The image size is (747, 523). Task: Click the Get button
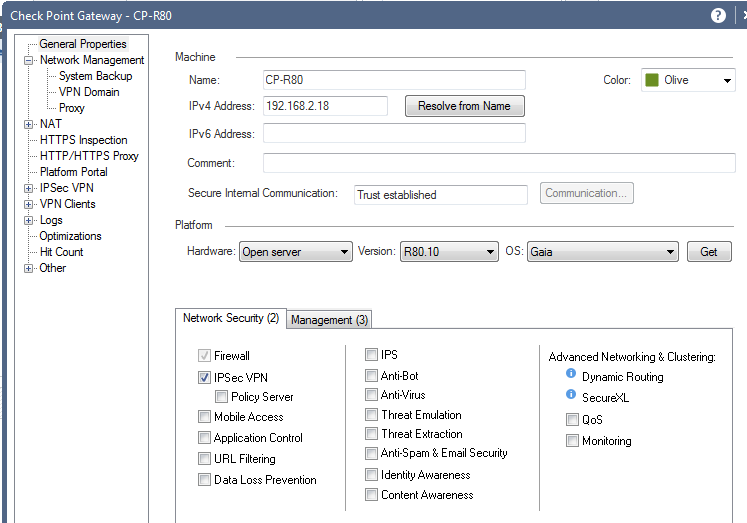tap(709, 251)
